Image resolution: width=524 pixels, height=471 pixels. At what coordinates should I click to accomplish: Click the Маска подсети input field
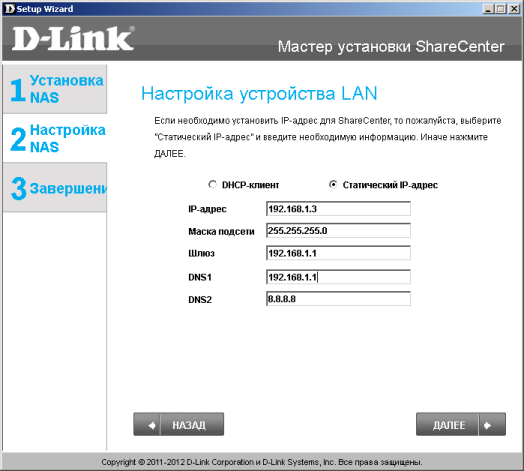(x=338, y=231)
